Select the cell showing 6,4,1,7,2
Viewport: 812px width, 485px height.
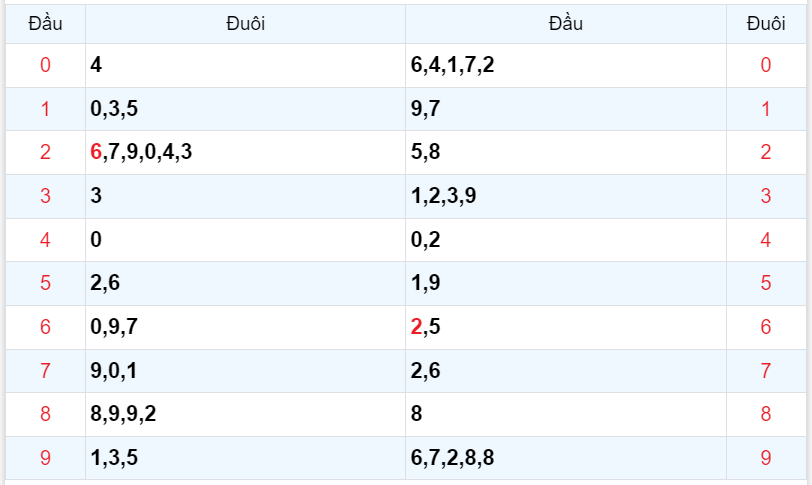452,66
